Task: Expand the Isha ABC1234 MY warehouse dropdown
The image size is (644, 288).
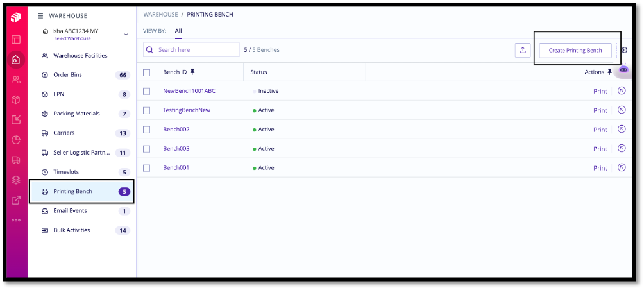Action: (x=126, y=35)
